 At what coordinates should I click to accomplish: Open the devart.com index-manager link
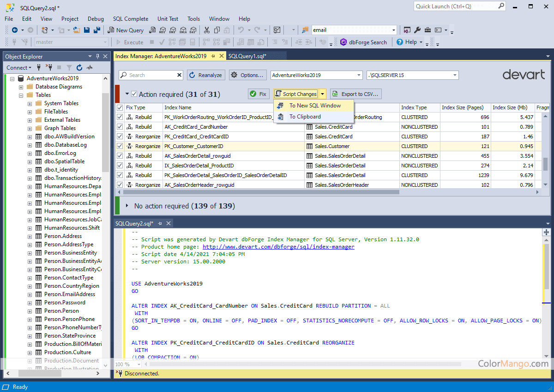point(278,247)
